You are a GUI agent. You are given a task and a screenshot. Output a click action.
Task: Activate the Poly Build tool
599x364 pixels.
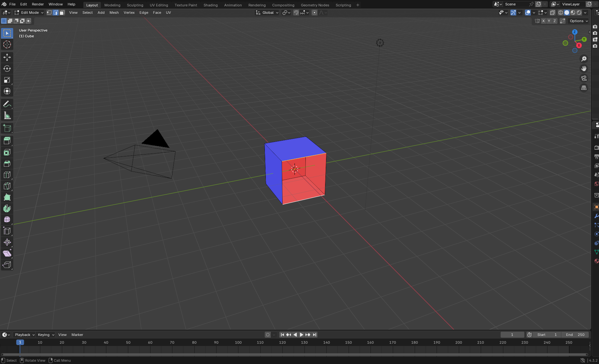[7, 197]
